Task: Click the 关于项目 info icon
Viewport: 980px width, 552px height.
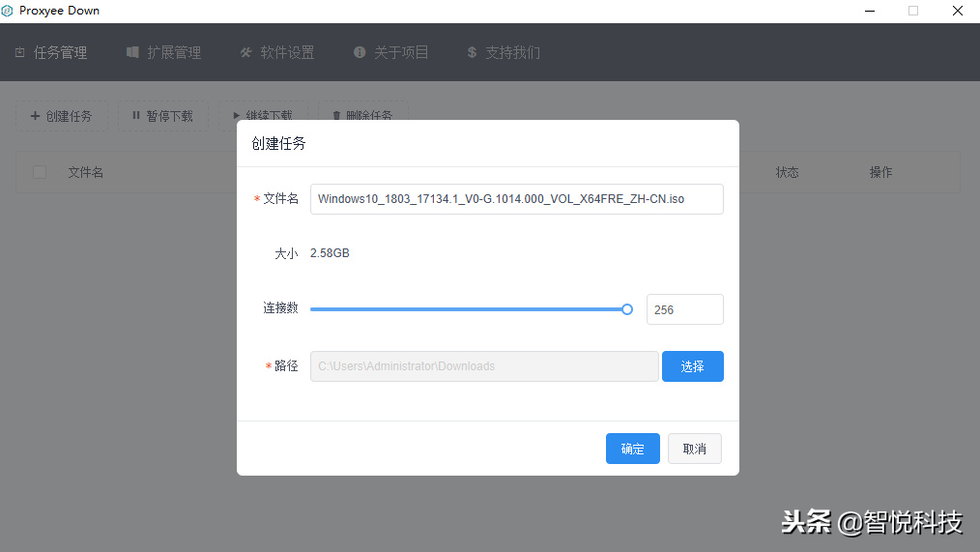Action: coord(360,52)
